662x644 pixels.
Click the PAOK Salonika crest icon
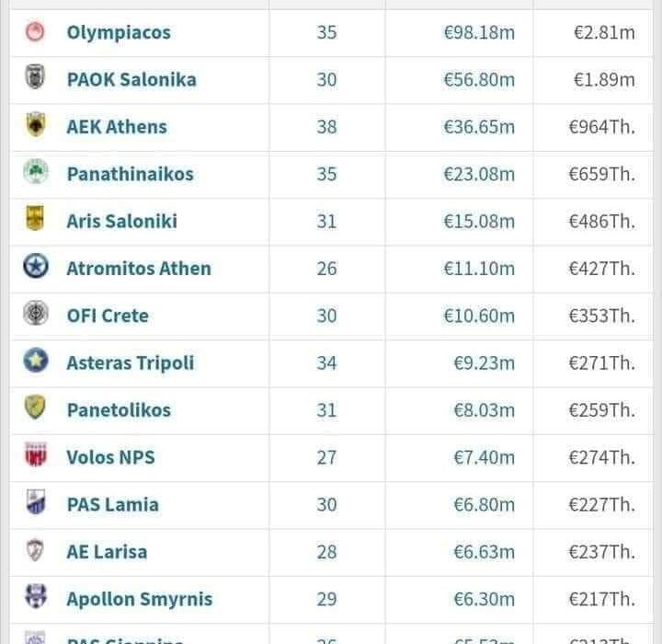tap(35, 79)
